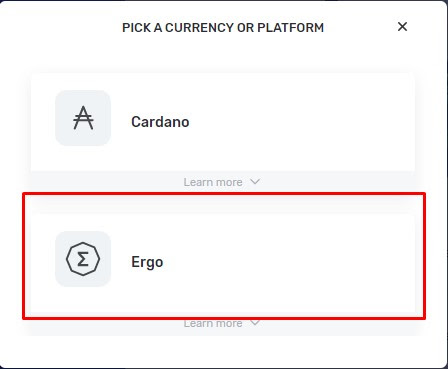Click the heptagon outline of the Ergo logo
This screenshot has height=369, width=448.
point(83,259)
